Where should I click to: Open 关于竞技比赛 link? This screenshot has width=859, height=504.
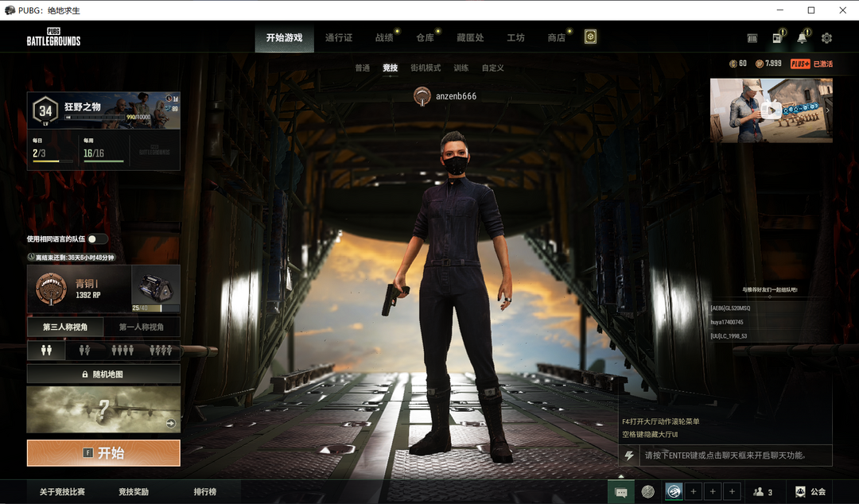(x=62, y=492)
